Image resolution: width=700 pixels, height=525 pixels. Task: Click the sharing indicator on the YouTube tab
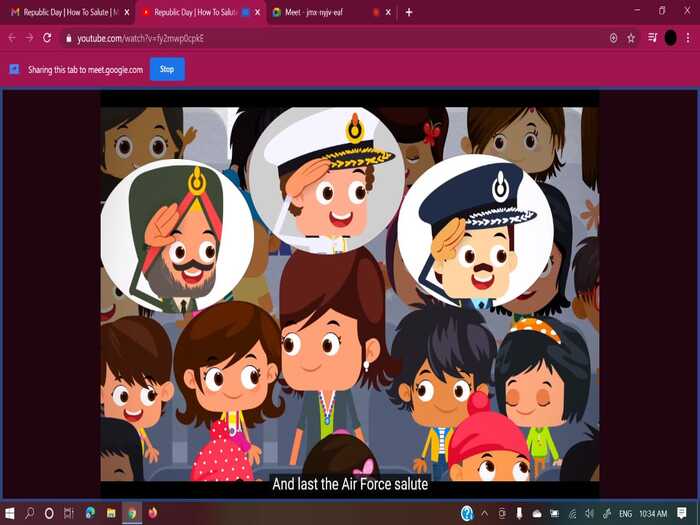245,12
